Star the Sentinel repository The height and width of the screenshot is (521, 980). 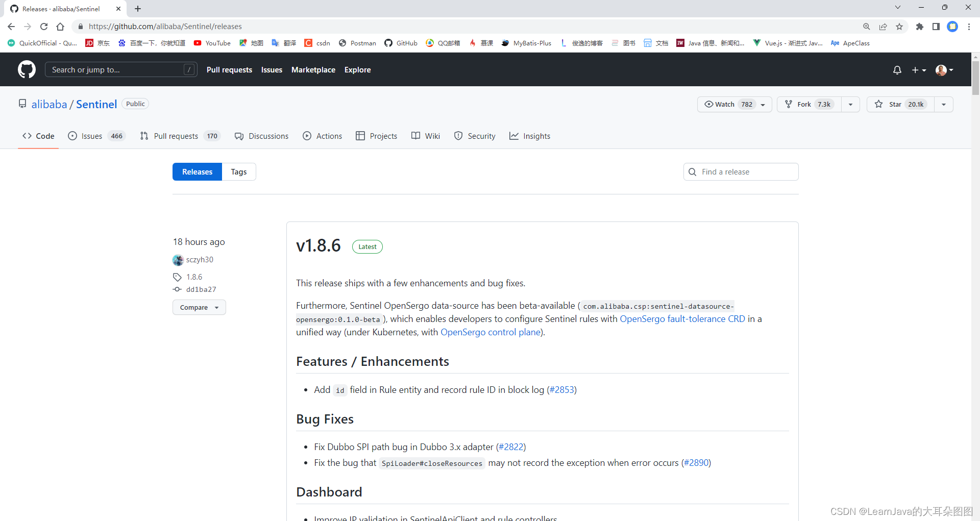click(901, 104)
